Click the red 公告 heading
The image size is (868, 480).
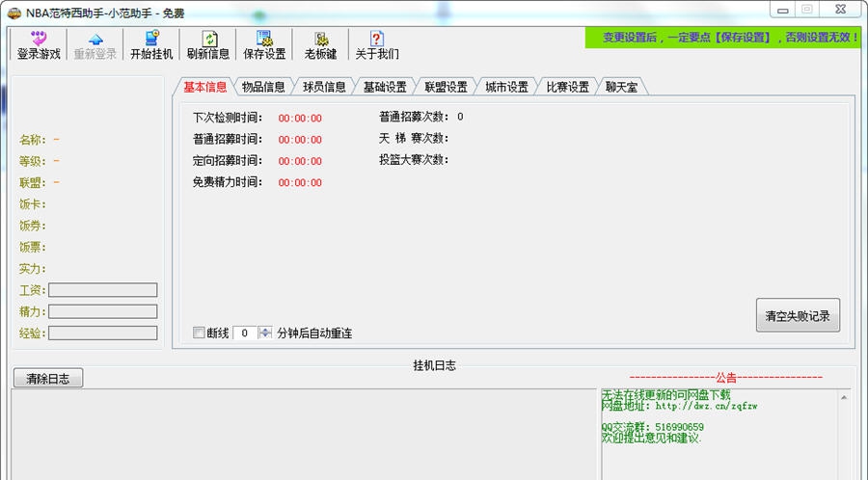[x=726, y=378]
